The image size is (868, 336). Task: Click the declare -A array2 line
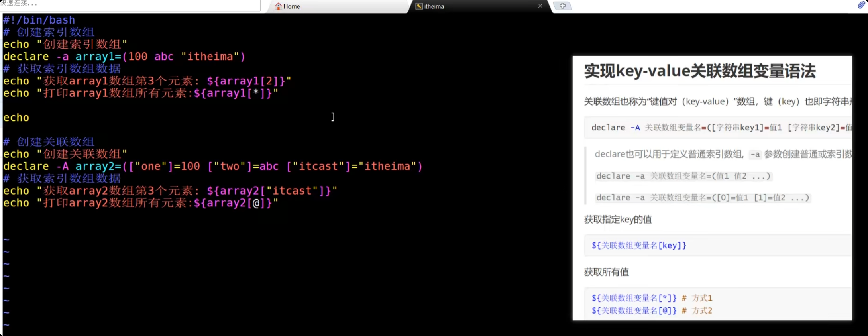click(213, 166)
